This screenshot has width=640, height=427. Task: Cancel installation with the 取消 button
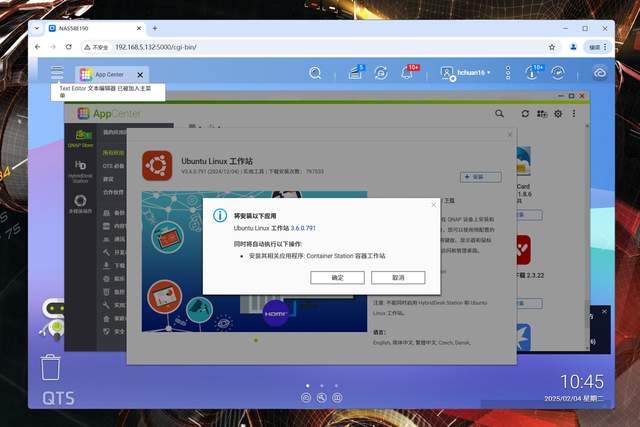[x=398, y=278]
